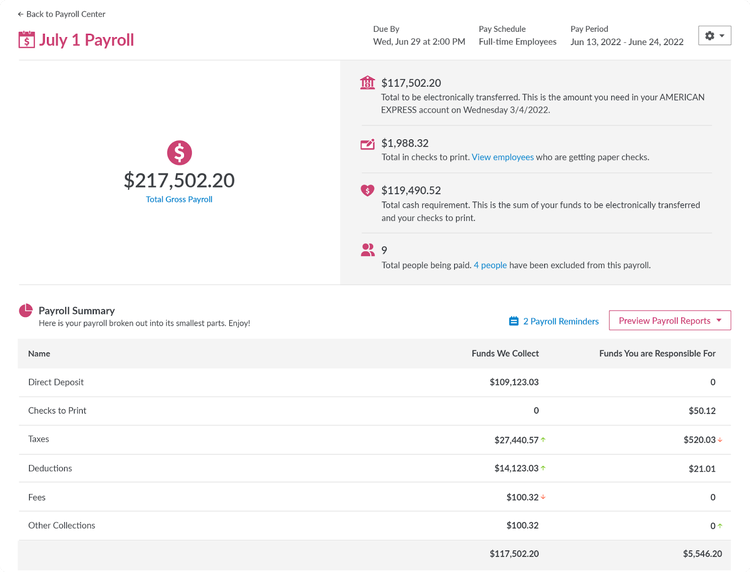This screenshot has width=750, height=572.
Task: Expand the Preview Payroll Reports dropdown
Action: (670, 320)
